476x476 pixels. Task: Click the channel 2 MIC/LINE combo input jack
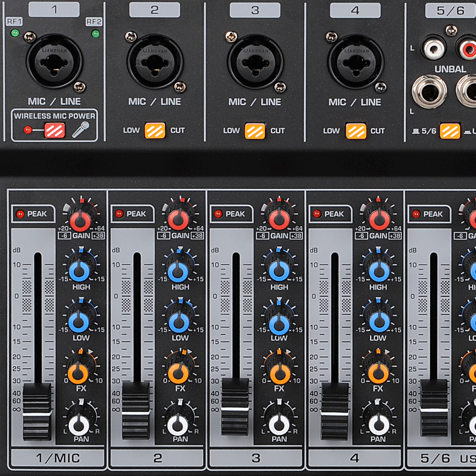[x=155, y=62]
